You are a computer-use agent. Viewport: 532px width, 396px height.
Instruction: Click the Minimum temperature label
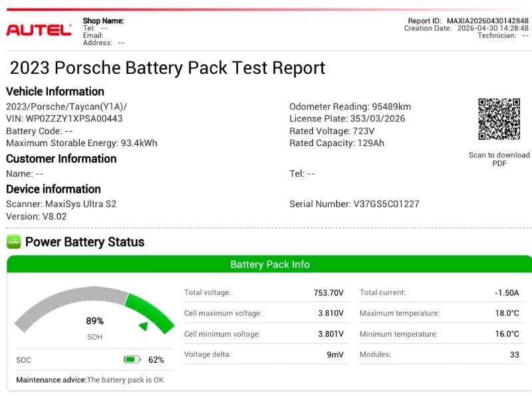click(x=398, y=334)
